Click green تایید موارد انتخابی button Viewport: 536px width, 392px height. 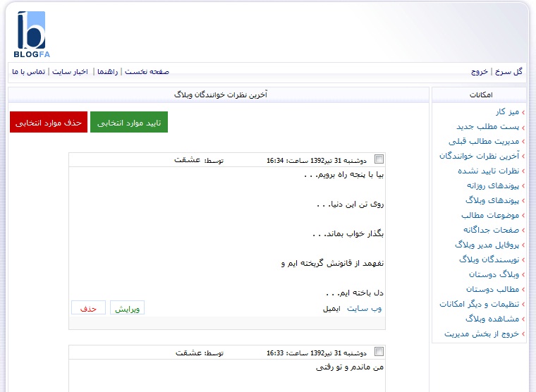(x=129, y=122)
